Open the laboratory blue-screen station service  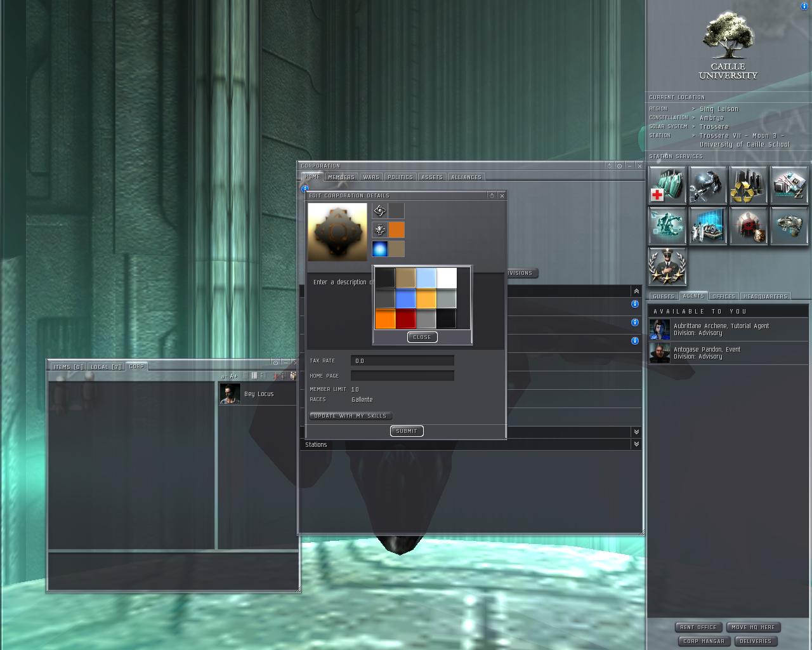[x=708, y=226]
